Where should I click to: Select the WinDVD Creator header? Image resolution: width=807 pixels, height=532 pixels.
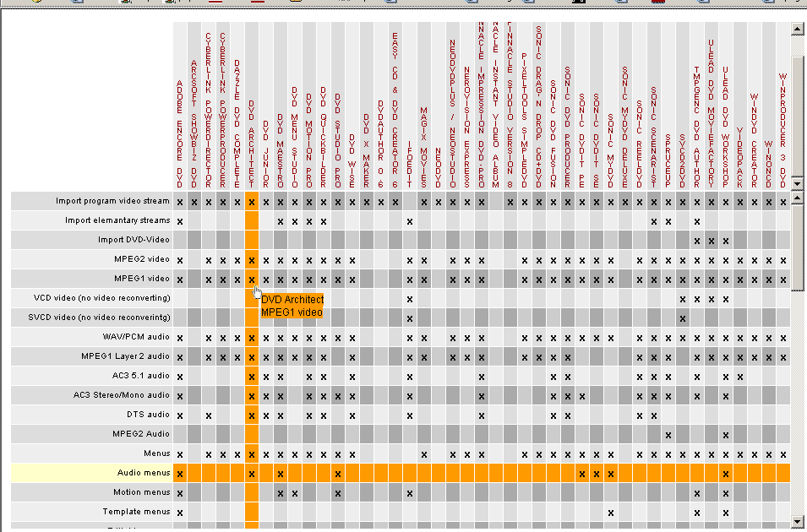(x=755, y=141)
